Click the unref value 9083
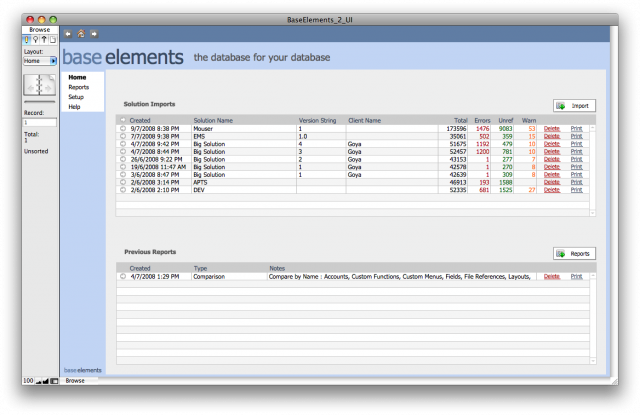Viewport: 640px width, 415px height. tap(505, 128)
